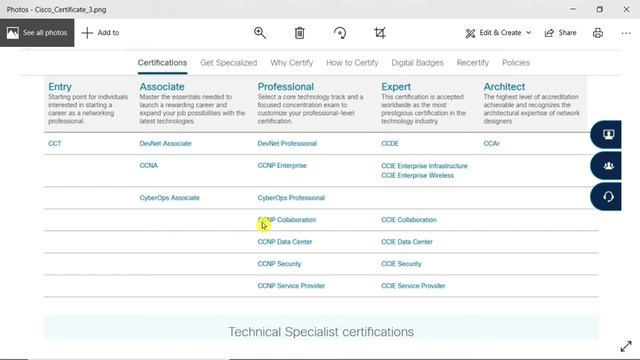Click the Entry heading
640x360 pixels.
click(x=60, y=87)
